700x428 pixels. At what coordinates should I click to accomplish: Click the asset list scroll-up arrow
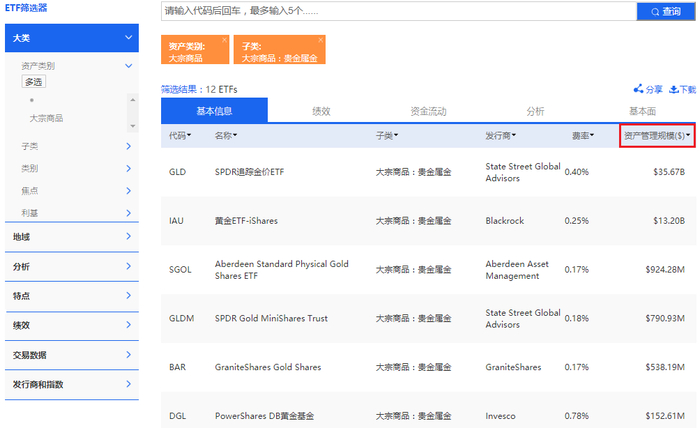click(133, 100)
